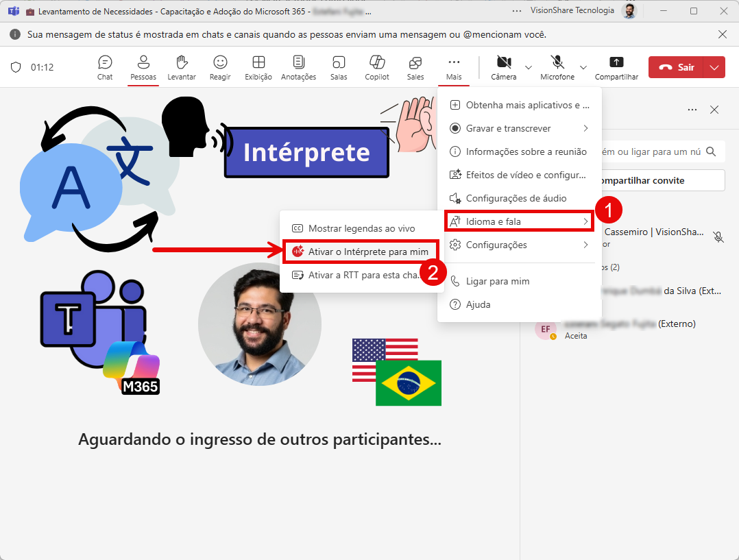Expand microphone options dropdown arrow

(583, 67)
